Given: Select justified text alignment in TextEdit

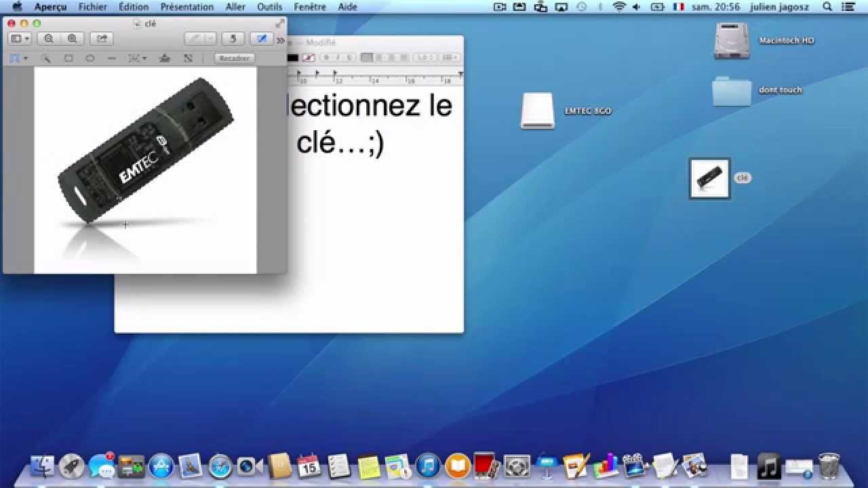Looking at the screenshot, I should click(403, 58).
